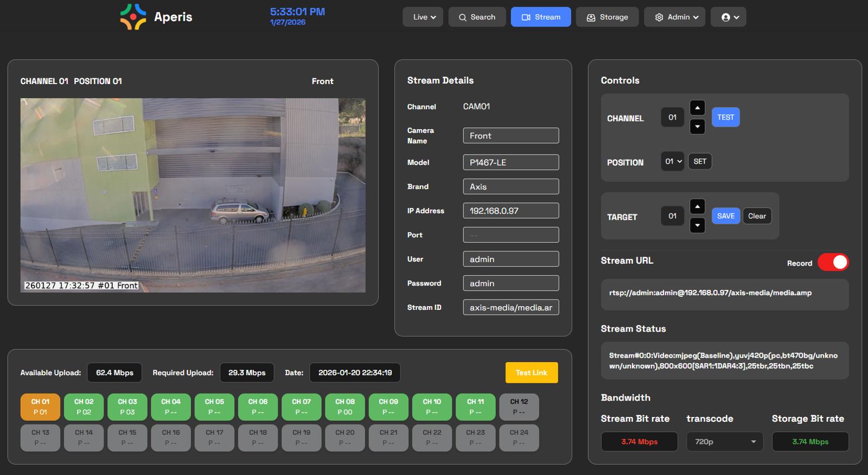Screen dimensions: 868x475
Task: Select channel CH 02 tile
Action: point(84,407)
